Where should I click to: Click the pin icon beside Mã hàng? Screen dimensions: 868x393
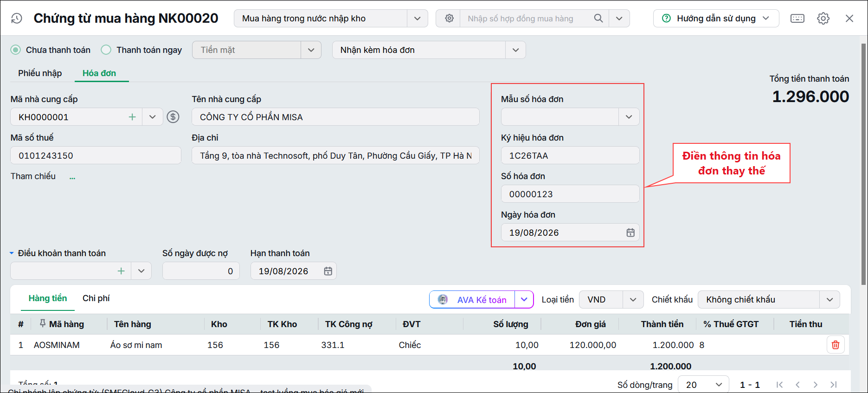tap(43, 323)
